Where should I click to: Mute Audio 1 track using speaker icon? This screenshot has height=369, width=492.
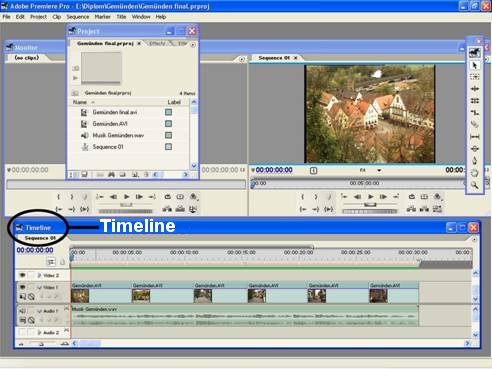(22, 311)
